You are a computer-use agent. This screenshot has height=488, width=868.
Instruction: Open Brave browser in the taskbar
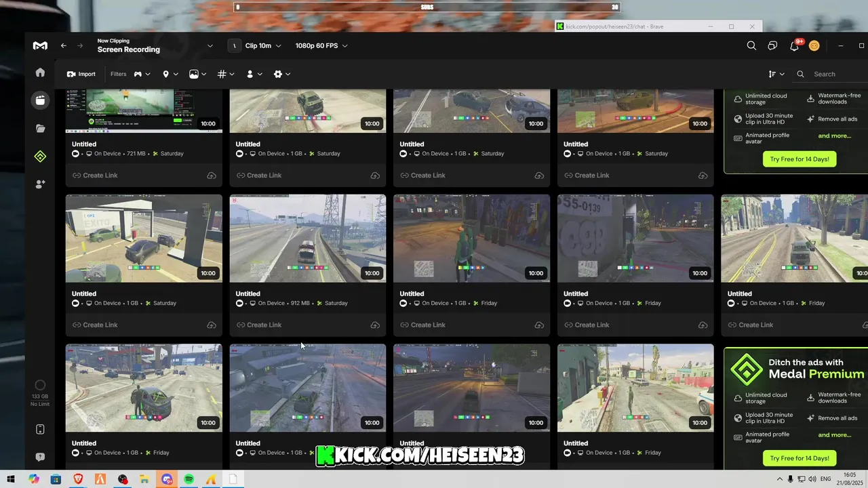(x=79, y=479)
